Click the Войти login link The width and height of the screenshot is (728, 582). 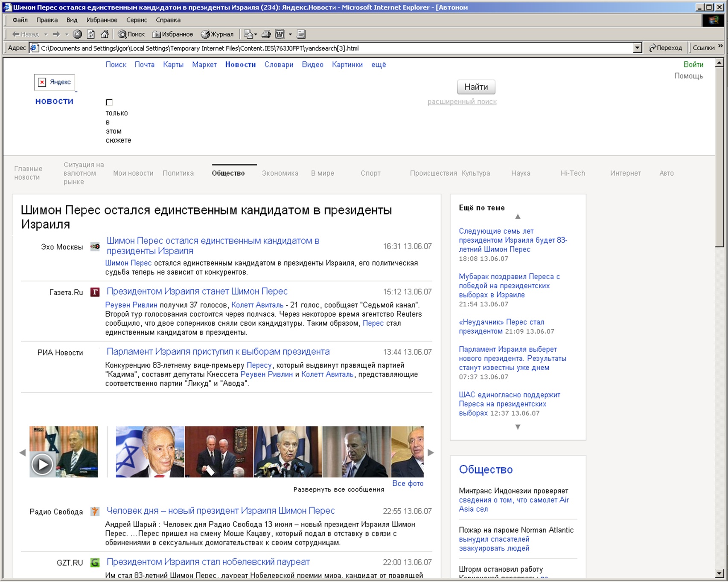click(693, 64)
